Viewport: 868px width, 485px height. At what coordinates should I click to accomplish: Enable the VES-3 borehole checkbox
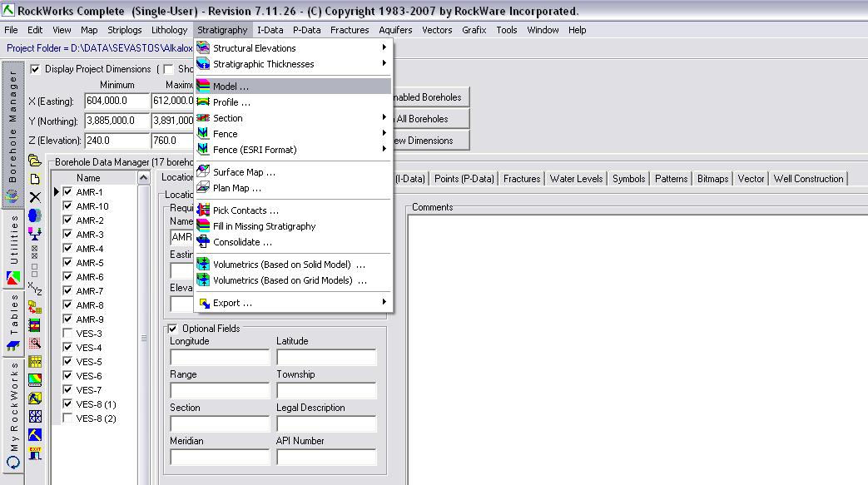[x=67, y=334]
